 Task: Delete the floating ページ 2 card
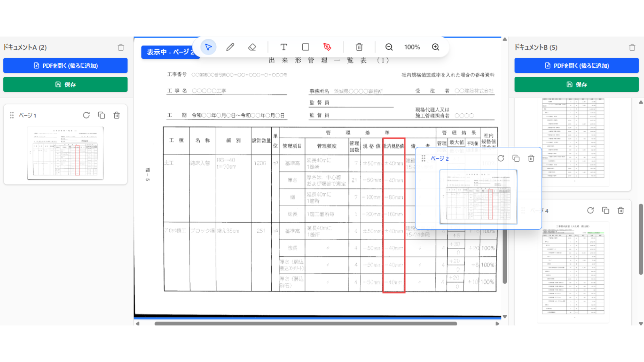[x=531, y=158]
